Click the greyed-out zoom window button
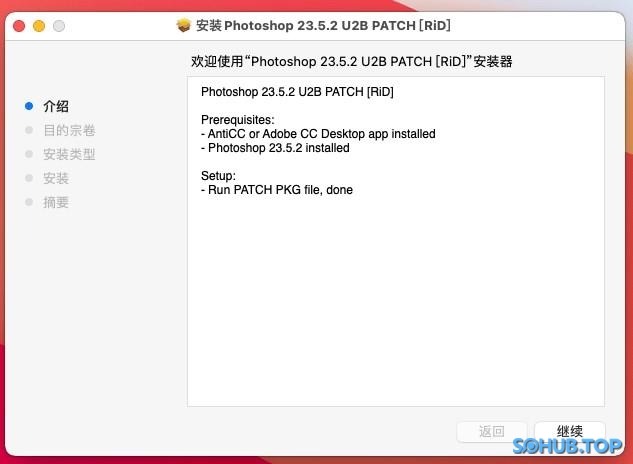Image resolution: width=633 pixels, height=464 pixels. pyautogui.click(x=59, y=26)
